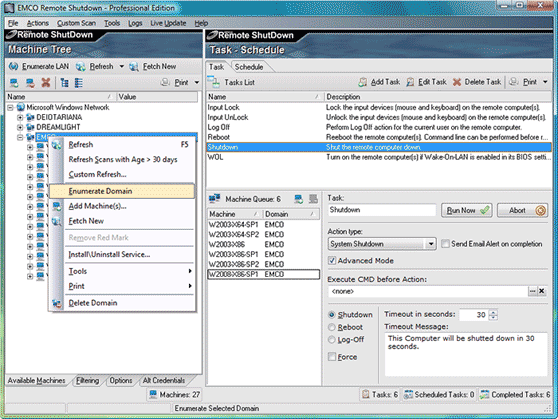Collapse the Microsoft Windows Network node

pyautogui.click(x=11, y=108)
